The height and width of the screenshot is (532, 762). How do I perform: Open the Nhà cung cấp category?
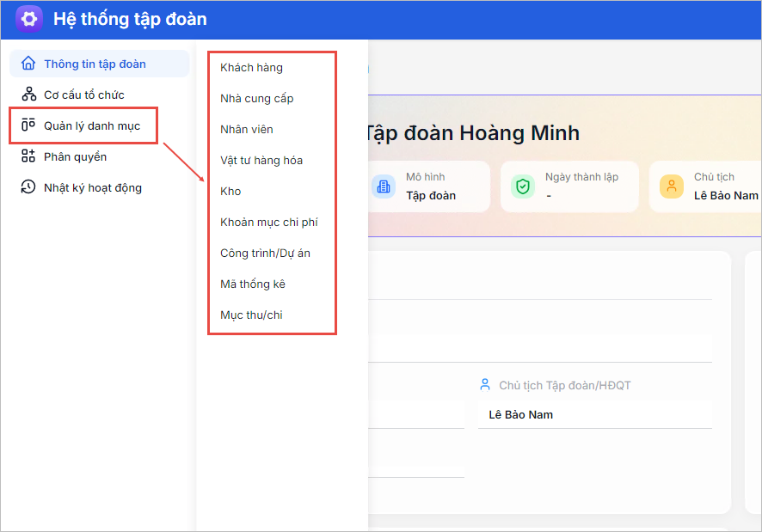pos(256,98)
